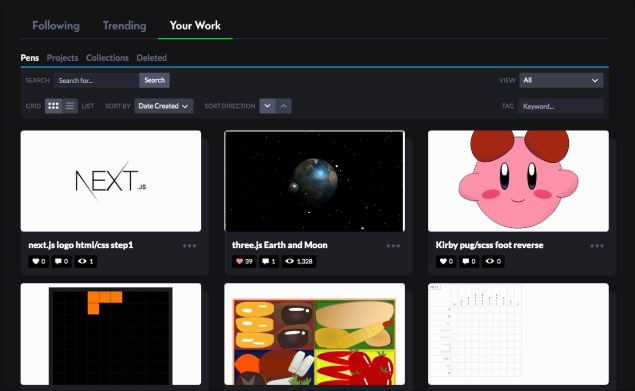Open the Pens sub-tab
This screenshot has width=635, height=391.
tap(30, 58)
